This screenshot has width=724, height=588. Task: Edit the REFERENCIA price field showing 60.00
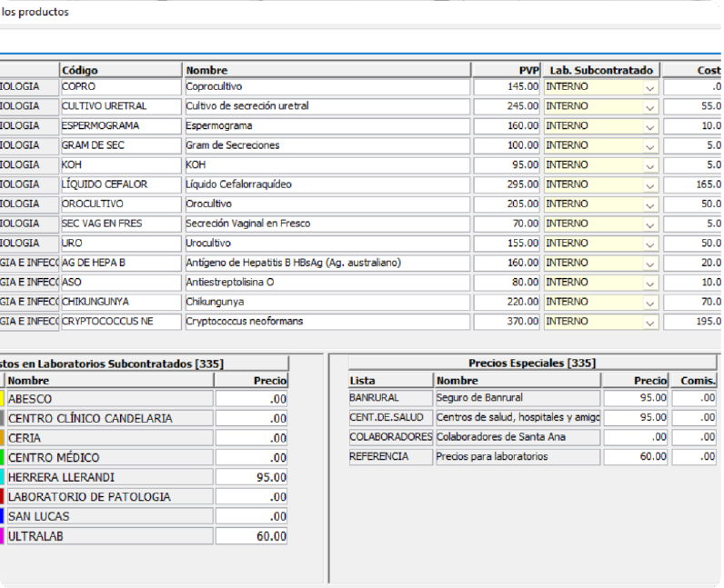pyautogui.click(x=636, y=456)
